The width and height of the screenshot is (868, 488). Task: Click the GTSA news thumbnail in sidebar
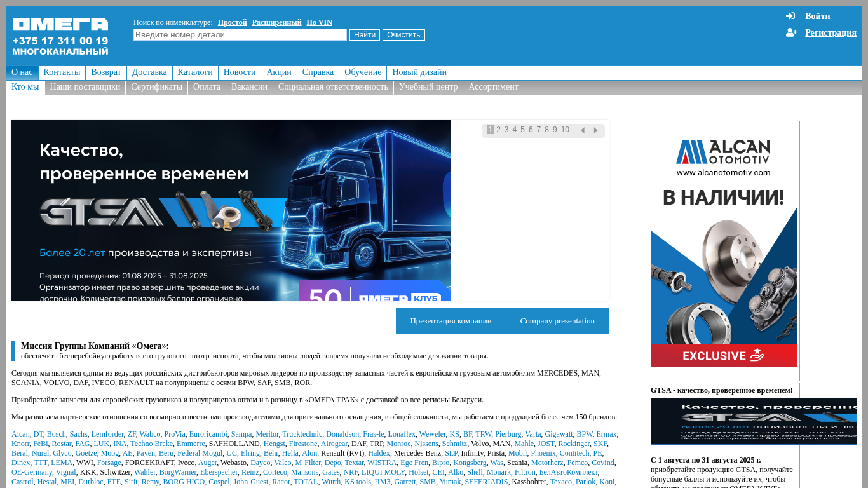tap(754, 421)
